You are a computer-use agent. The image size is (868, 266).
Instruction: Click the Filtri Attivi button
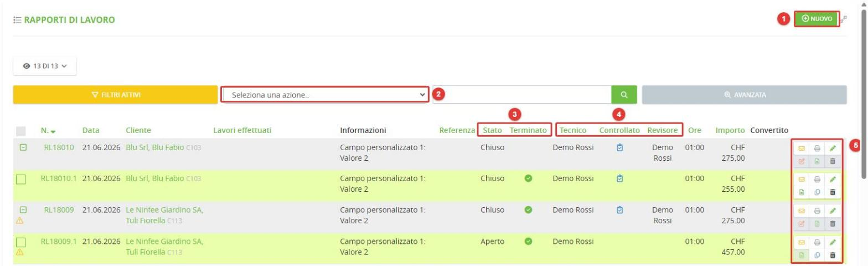point(115,95)
